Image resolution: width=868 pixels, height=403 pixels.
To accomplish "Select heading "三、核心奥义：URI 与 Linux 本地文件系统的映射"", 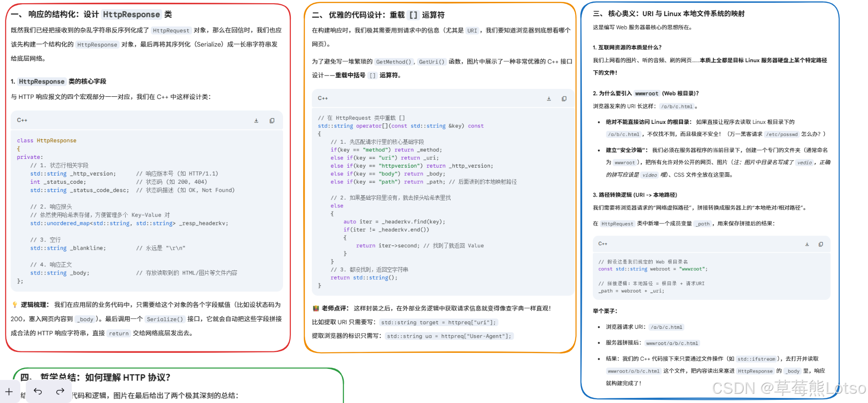I will click(x=669, y=13).
